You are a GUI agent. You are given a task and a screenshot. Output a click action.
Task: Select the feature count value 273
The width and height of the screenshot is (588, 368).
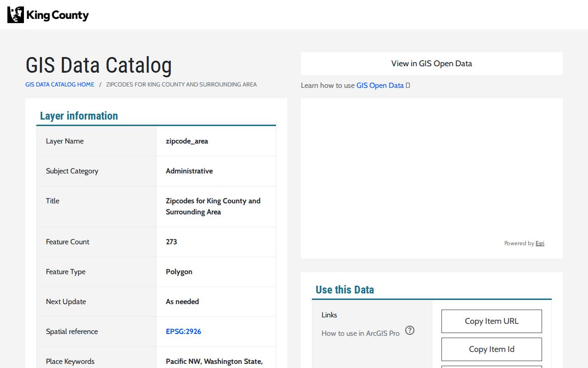(x=171, y=242)
